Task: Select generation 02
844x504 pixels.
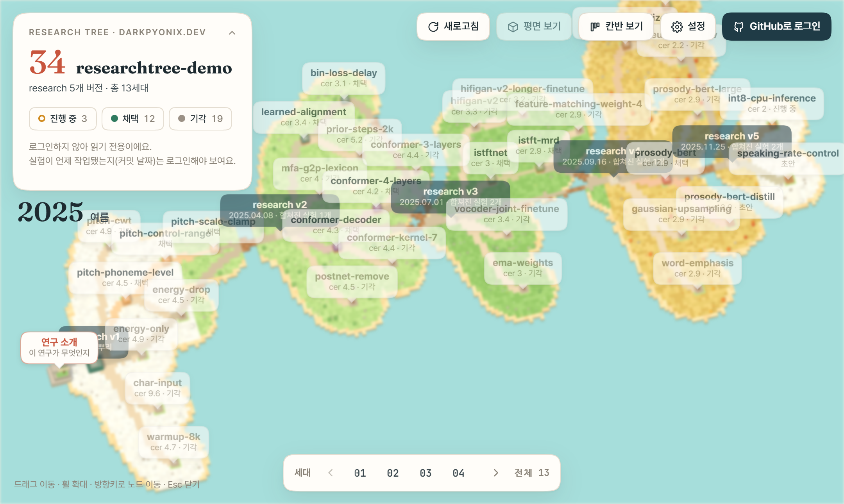Action: coord(393,473)
